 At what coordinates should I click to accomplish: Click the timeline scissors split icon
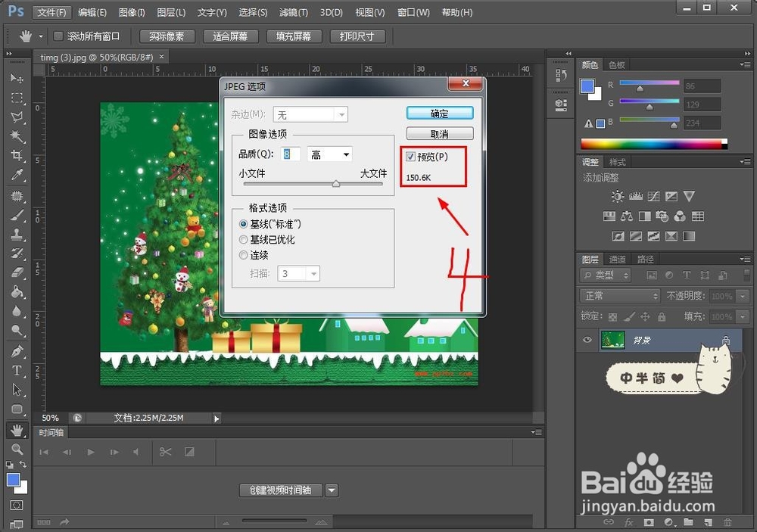[x=165, y=452]
